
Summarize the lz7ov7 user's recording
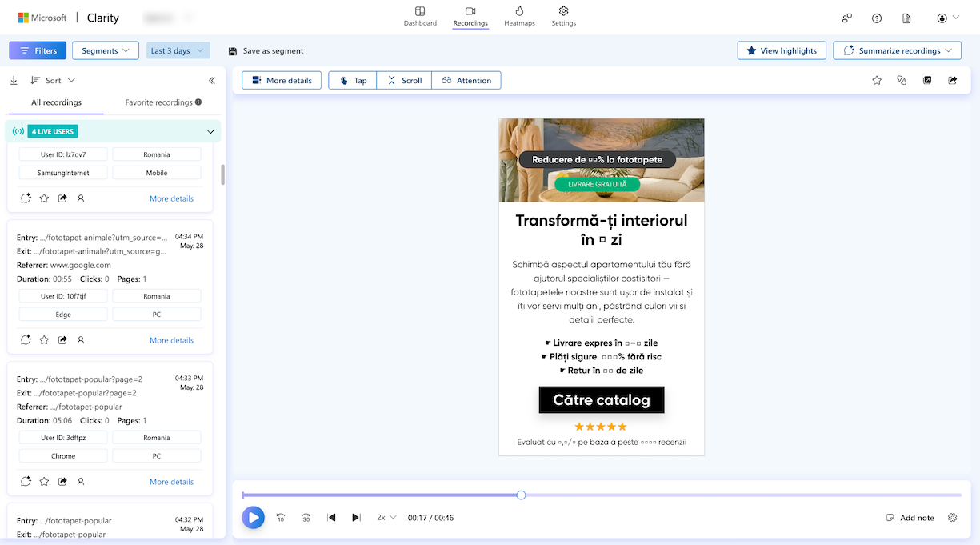point(26,198)
